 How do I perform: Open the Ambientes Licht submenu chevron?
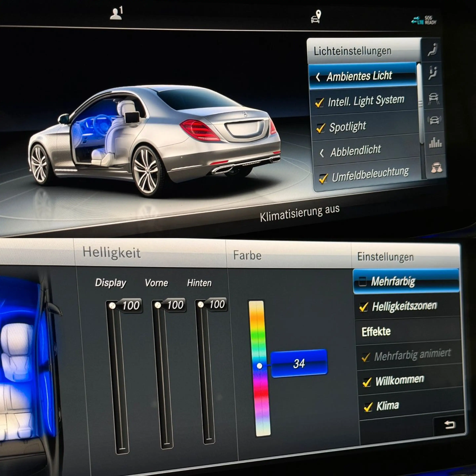coord(318,77)
